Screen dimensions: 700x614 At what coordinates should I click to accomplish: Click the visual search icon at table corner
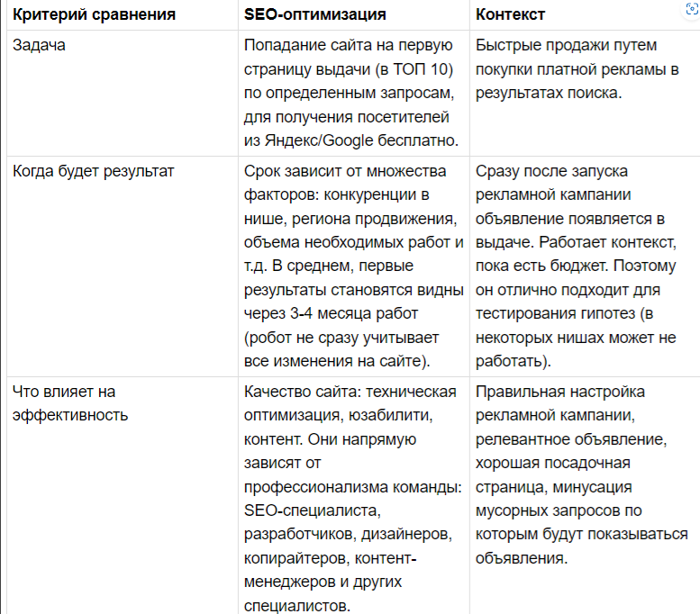tap(692, 9)
